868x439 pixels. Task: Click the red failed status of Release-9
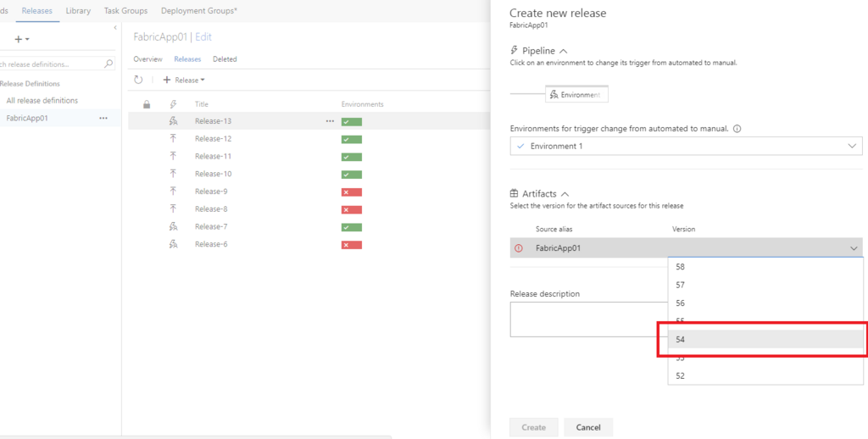pyautogui.click(x=351, y=192)
